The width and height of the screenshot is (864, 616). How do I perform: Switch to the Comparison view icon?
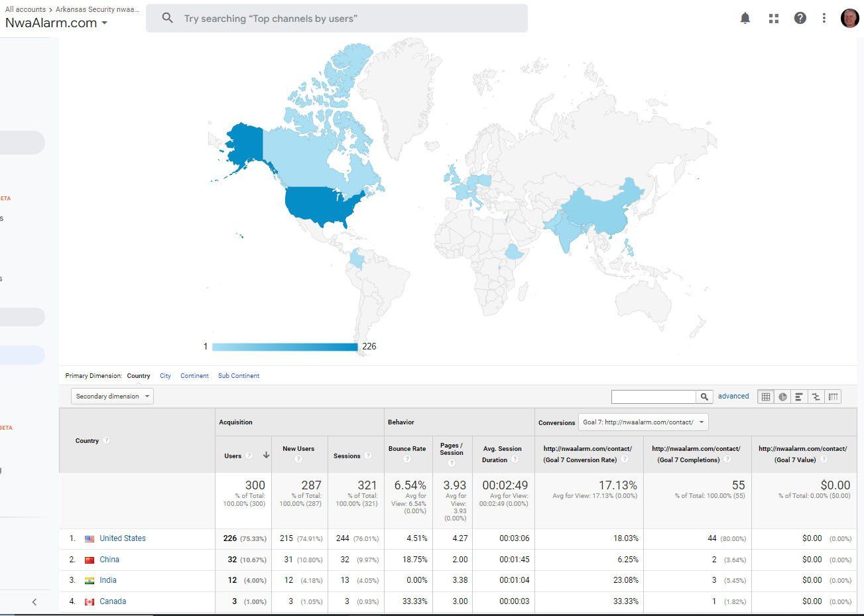[816, 397]
